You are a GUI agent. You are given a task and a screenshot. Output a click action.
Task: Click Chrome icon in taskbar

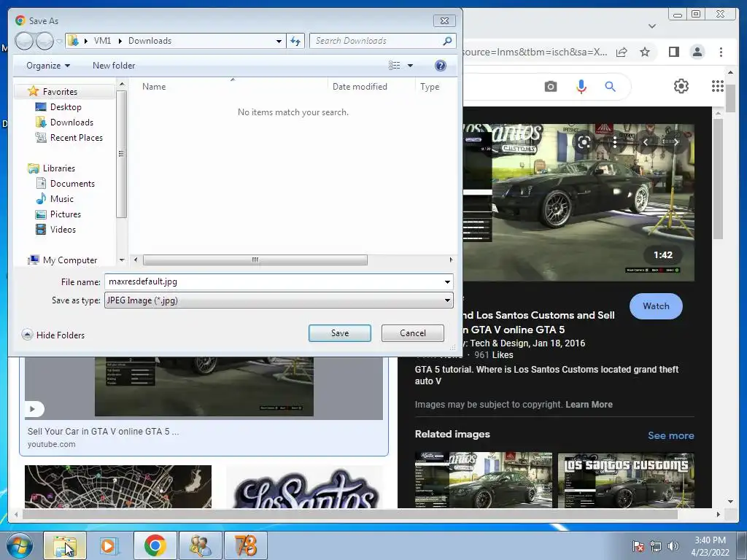tap(155, 545)
